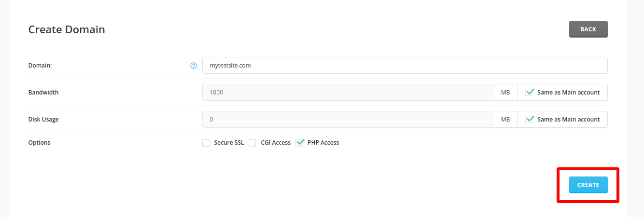Viewport: 644px width, 217px height.
Task: Submit the form with the CREATE button
Action: click(588, 185)
